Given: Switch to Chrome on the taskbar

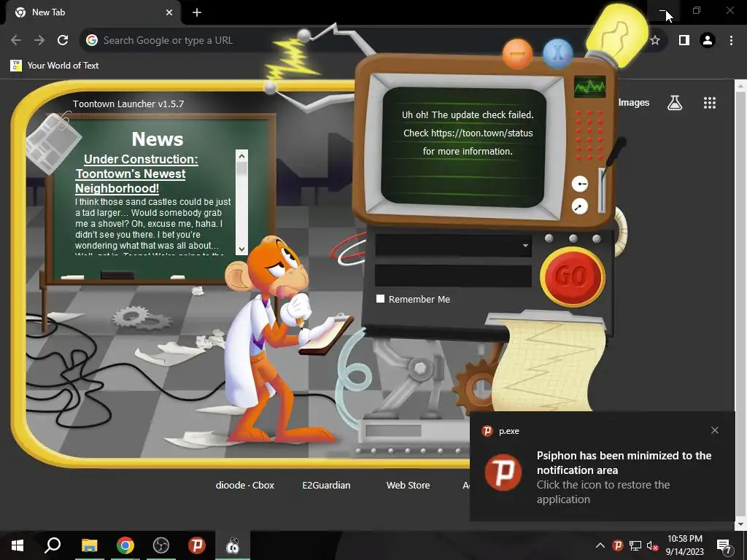Looking at the screenshot, I should tap(125, 545).
